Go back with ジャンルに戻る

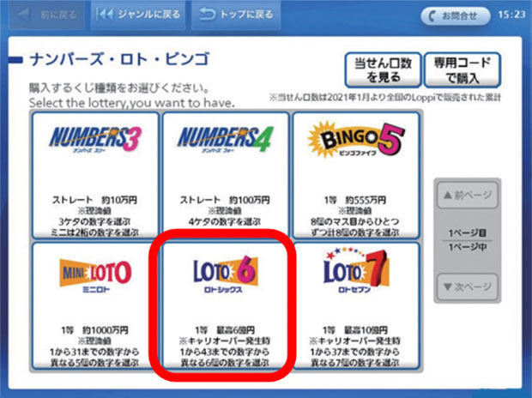(x=138, y=15)
